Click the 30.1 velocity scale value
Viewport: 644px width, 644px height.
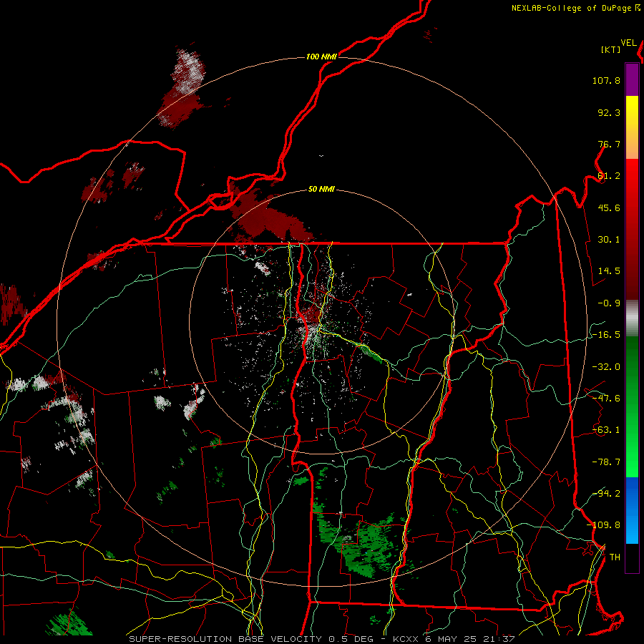pos(609,240)
